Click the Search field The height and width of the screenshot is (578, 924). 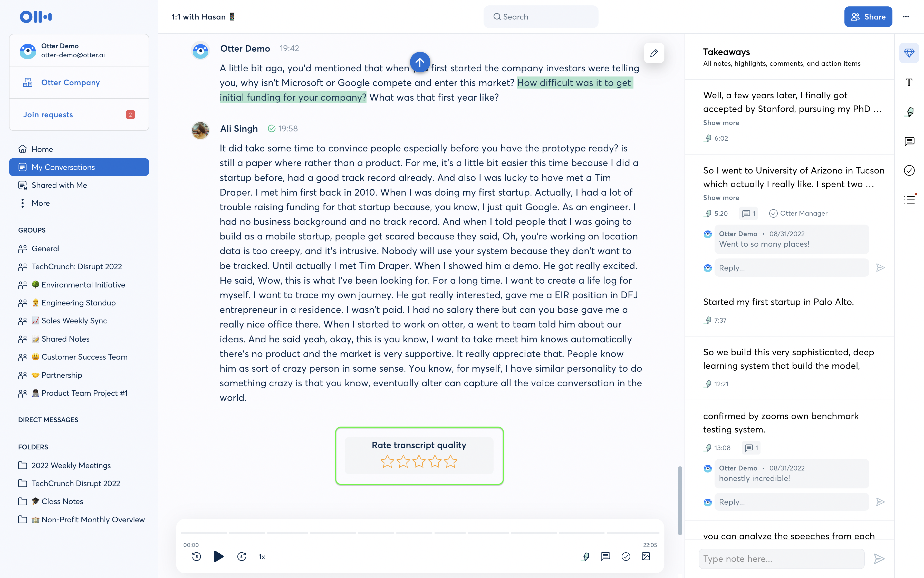click(x=541, y=16)
